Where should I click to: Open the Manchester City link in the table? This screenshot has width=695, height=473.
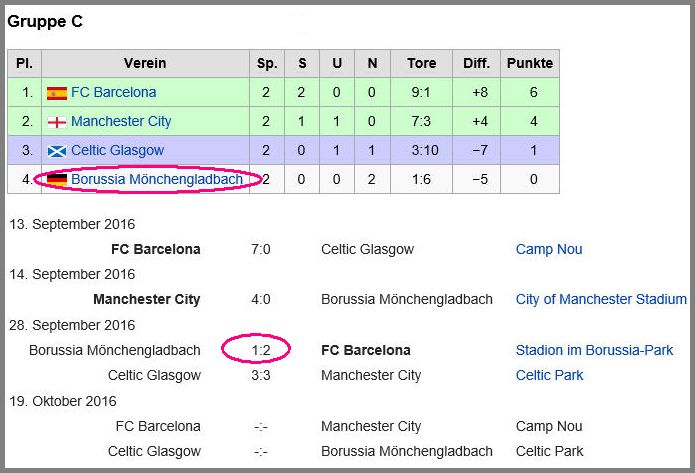point(121,121)
